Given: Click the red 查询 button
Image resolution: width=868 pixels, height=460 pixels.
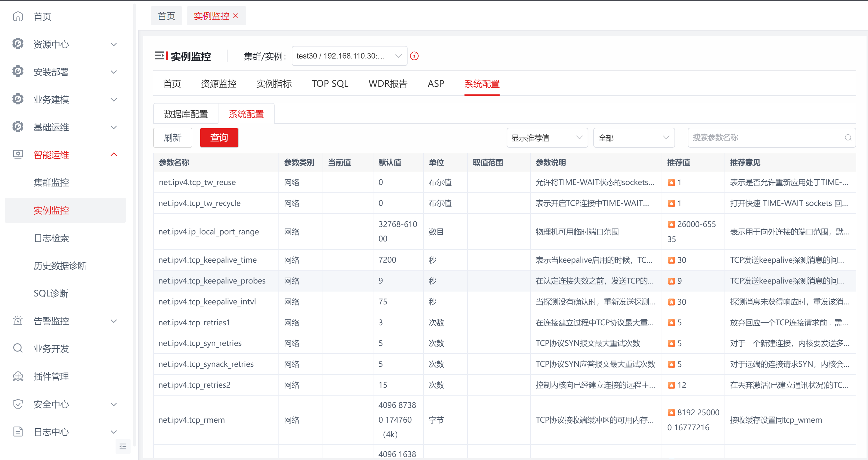Looking at the screenshot, I should tap(219, 137).
